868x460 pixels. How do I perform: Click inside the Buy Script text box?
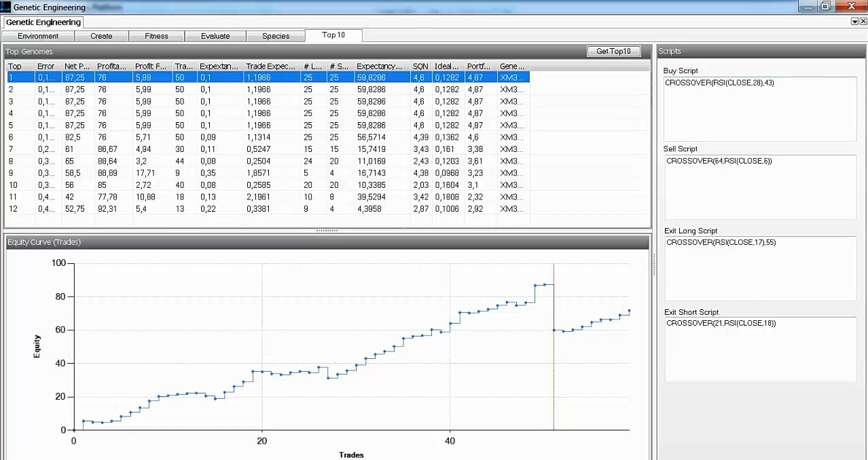point(759,109)
